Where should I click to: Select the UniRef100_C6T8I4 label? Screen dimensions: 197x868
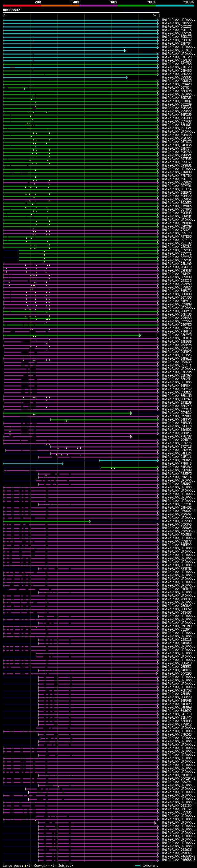point(177,88)
